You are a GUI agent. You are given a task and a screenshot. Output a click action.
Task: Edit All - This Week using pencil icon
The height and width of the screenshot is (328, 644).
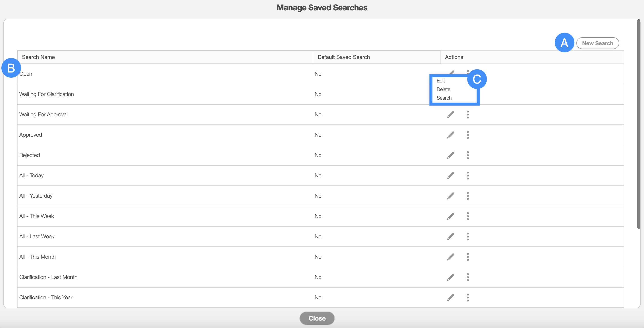point(451,216)
